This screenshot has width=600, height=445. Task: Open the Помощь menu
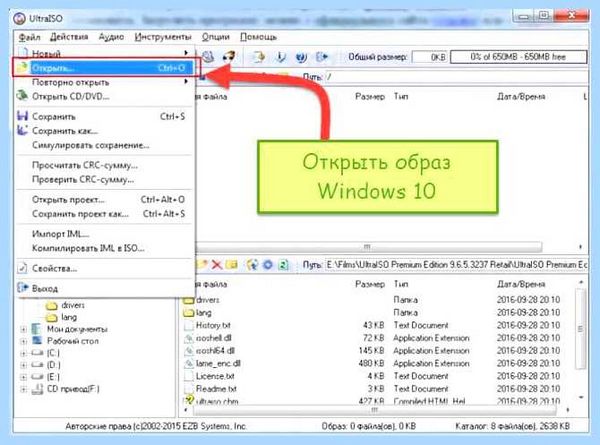coord(258,37)
